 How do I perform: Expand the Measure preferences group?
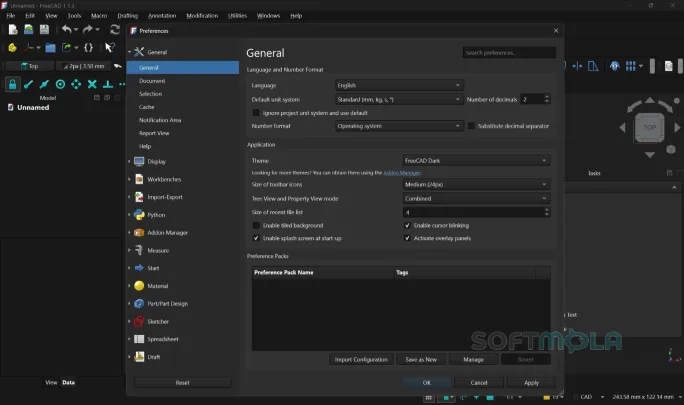tap(129, 251)
